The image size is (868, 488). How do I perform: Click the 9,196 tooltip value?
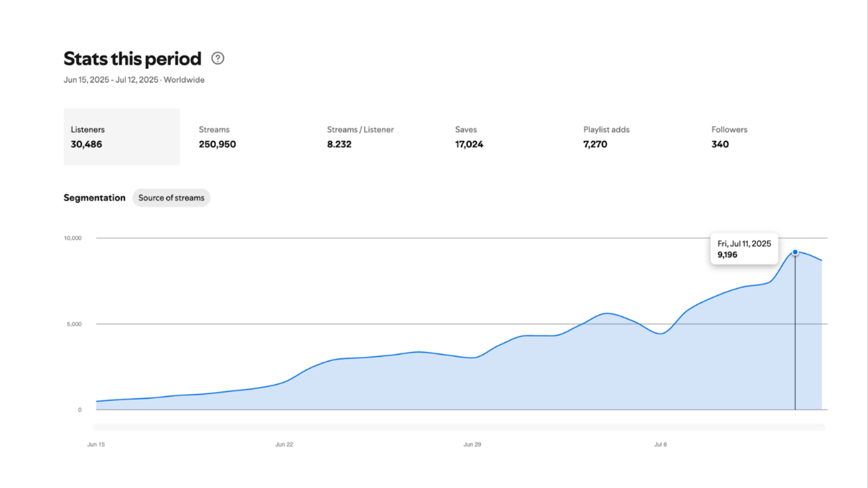[x=728, y=255]
